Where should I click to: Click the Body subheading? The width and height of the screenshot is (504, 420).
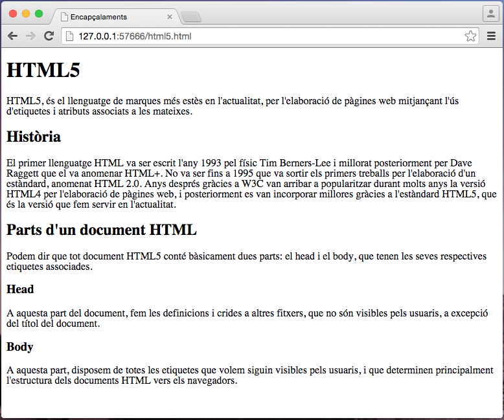[x=20, y=347]
